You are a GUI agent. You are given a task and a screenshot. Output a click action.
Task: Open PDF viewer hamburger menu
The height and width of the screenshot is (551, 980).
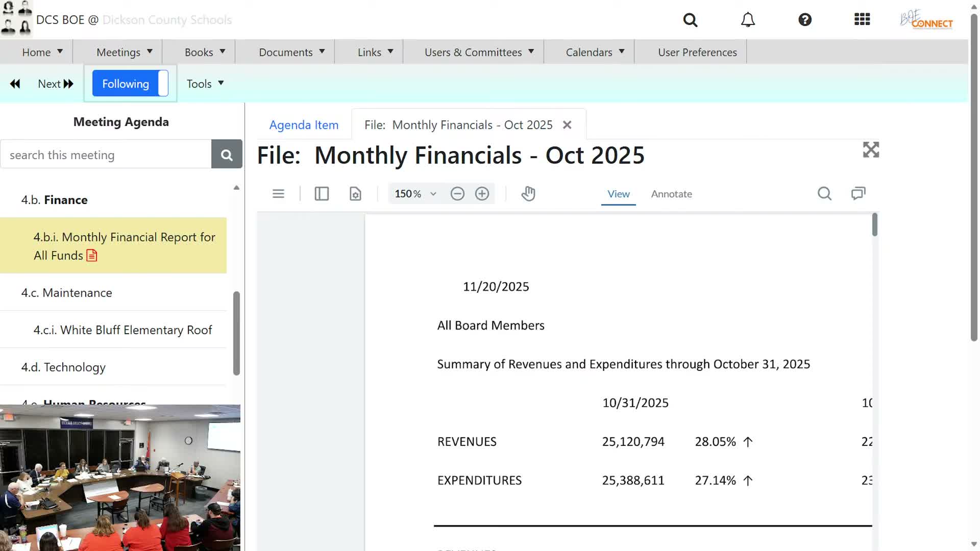[278, 193]
